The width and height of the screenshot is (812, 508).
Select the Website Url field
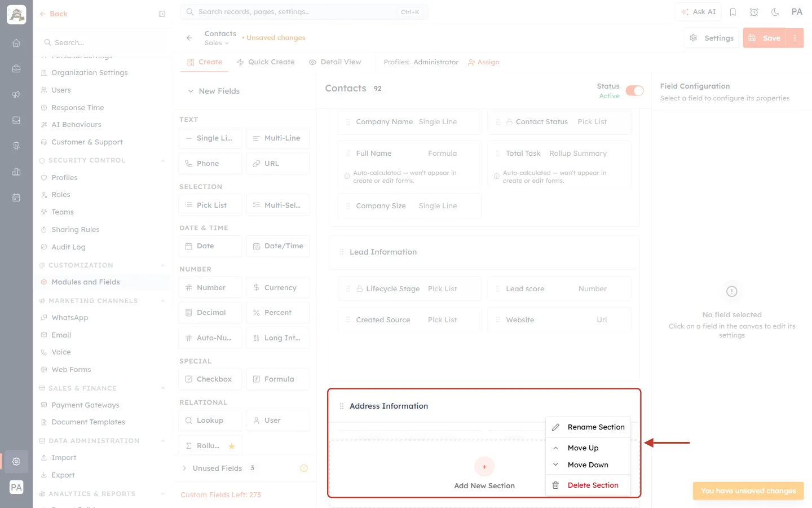point(559,320)
